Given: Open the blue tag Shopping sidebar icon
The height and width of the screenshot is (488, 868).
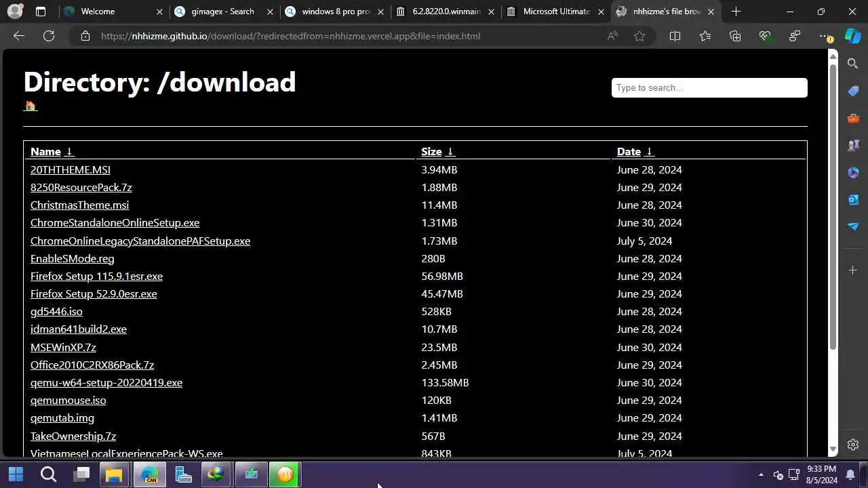Looking at the screenshot, I should 853,91.
